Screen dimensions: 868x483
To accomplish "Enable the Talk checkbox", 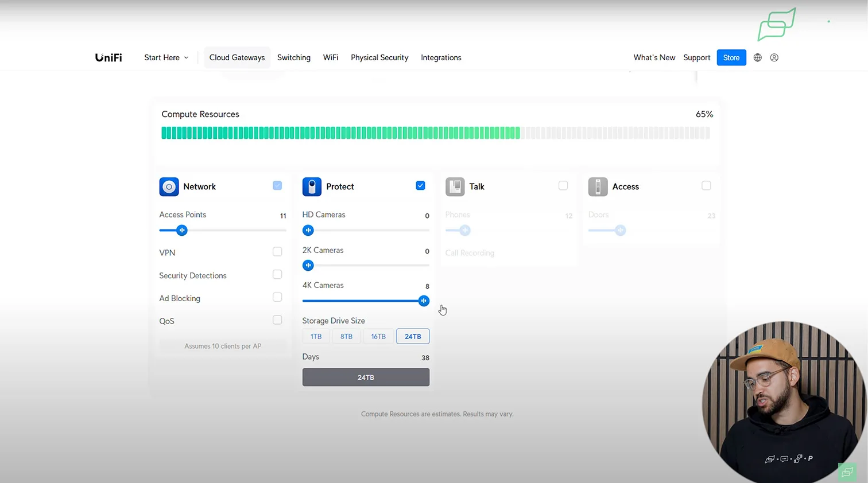I will pyautogui.click(x=563, y=186).
